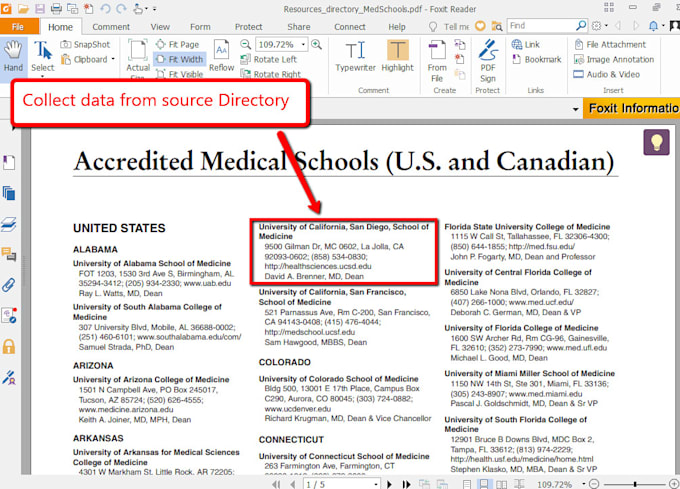Insert Audio & Video
Viewport: 680px width, 489px height.
pos(607,74)
